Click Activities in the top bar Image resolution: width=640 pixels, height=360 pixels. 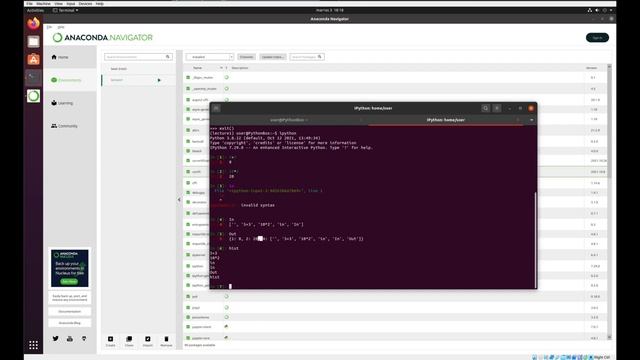tap(36, 10)
